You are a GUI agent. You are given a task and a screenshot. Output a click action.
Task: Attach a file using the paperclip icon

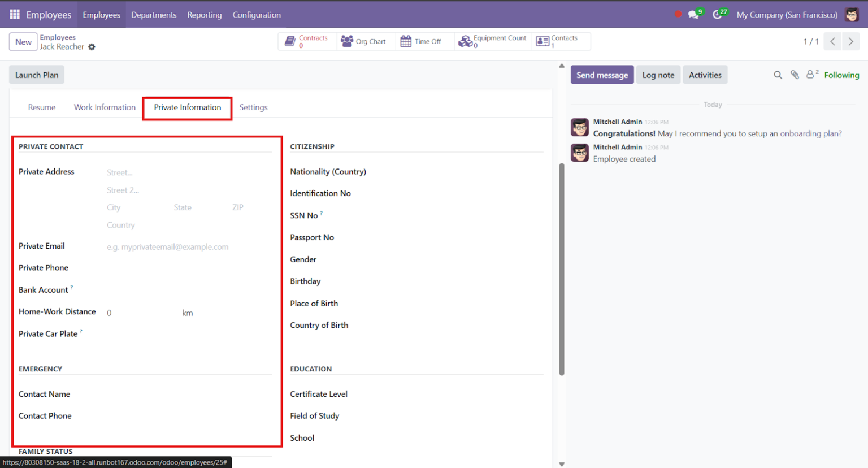(795, 75)
